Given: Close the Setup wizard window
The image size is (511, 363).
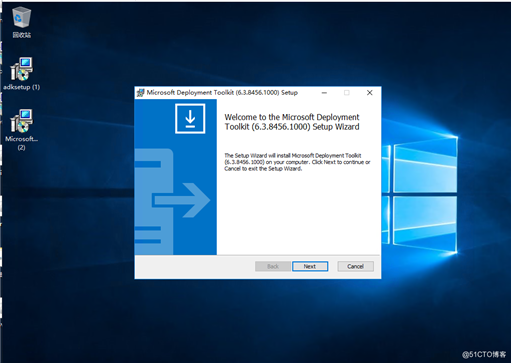Looking at the screenshot, I should (370, 93).
